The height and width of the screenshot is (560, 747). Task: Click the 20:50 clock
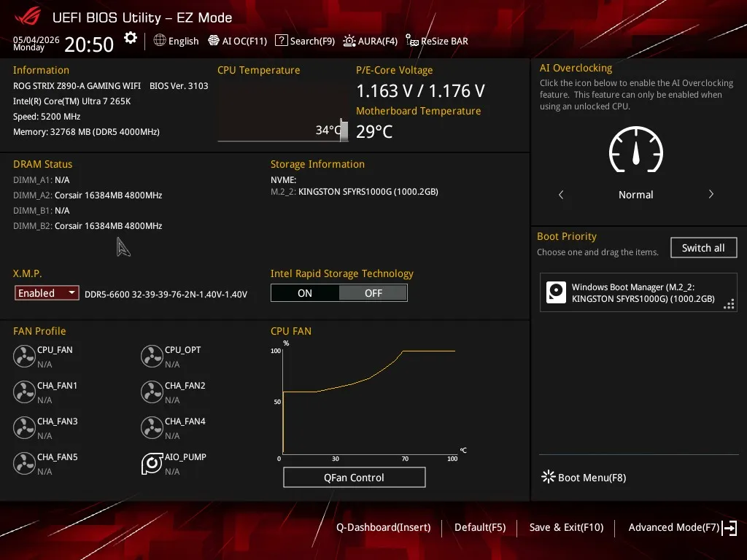tap(89, 44)
